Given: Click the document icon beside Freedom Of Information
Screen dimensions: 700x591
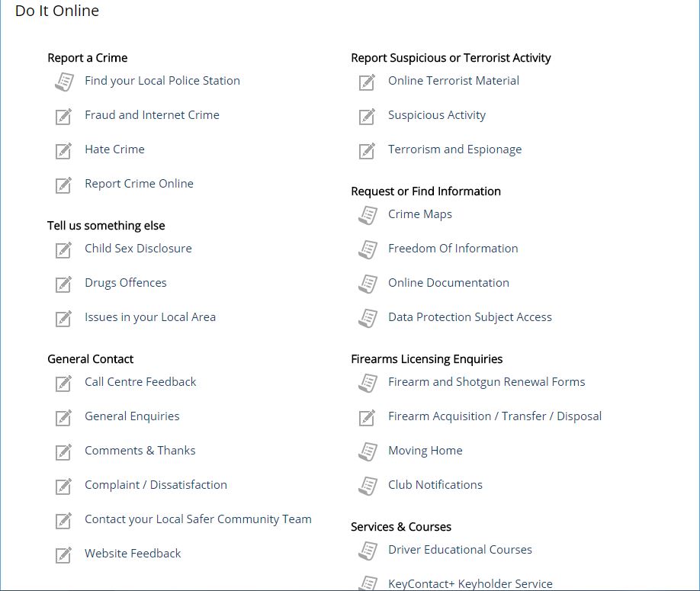Looking at the screenshot, I should 368,250.
